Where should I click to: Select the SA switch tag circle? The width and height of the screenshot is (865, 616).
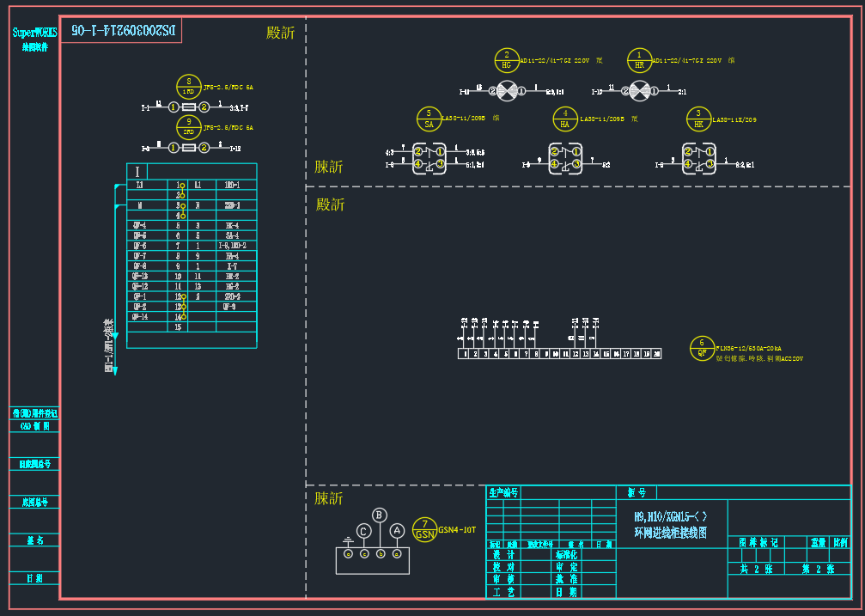point(429,119)
